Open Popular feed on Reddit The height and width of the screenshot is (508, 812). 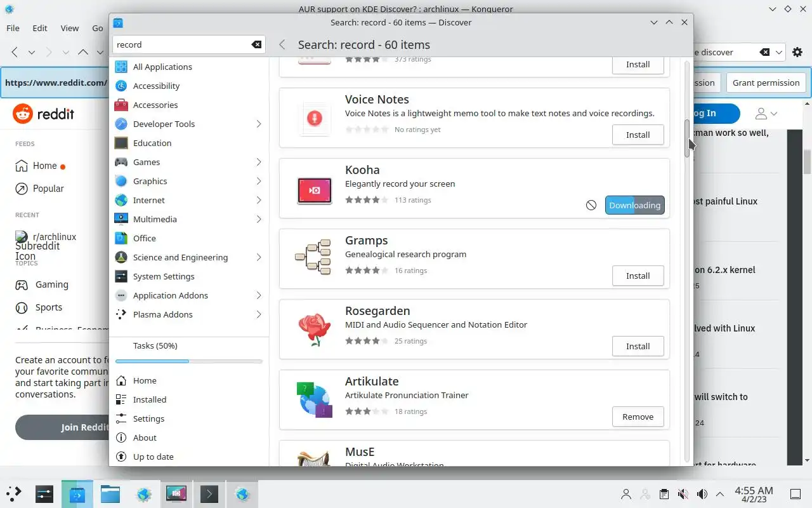(x=39, y=189)
